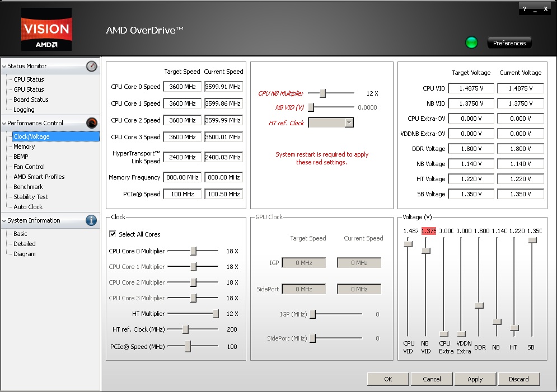Click the DDR Voltage target field
Viewport: 557px width, 392px height.
[x=471, y=149]
